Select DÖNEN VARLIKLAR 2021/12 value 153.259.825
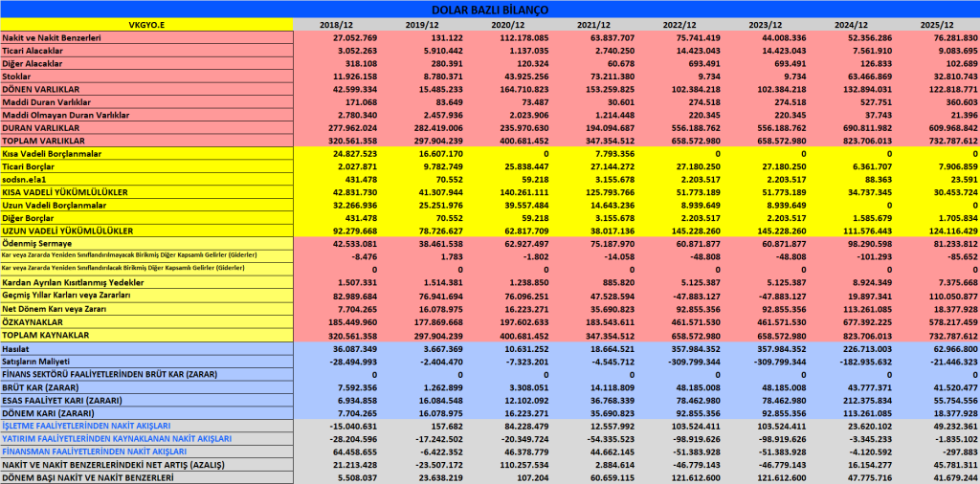980x484 pixels. coord(609,89)
